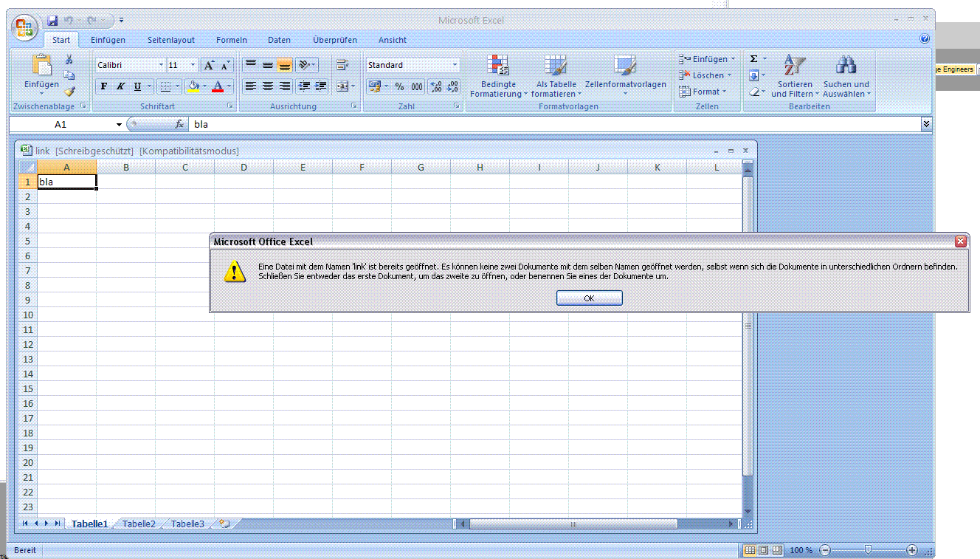Apply percent number format
This screenshot has height=559, width=980.
tap(399, 86)
